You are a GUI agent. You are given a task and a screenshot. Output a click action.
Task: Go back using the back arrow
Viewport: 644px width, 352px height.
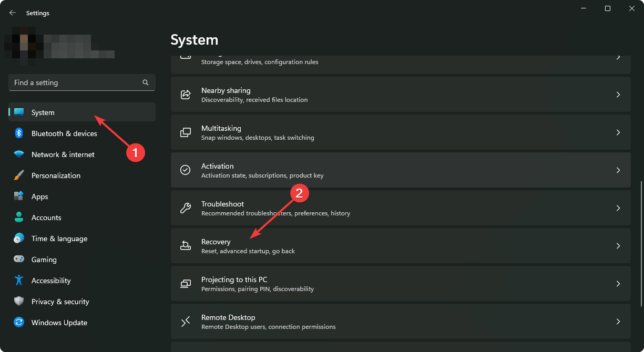click(x=13, y=13)
